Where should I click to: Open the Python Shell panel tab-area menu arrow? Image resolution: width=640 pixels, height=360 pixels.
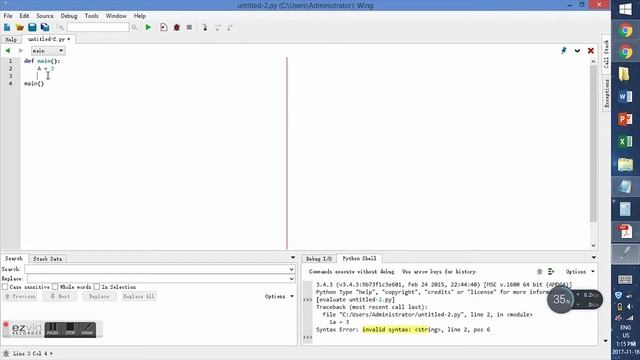pyautogui.click(x=593, y=258)
